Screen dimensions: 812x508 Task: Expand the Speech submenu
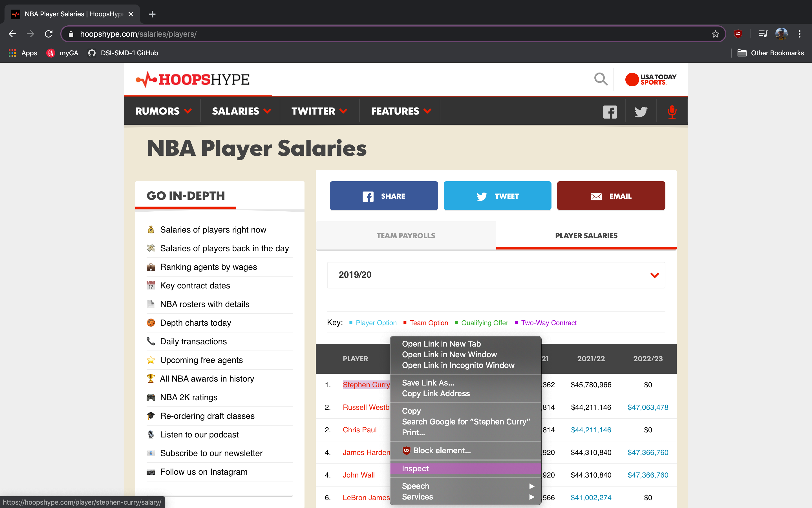click(x=466, y=486)
